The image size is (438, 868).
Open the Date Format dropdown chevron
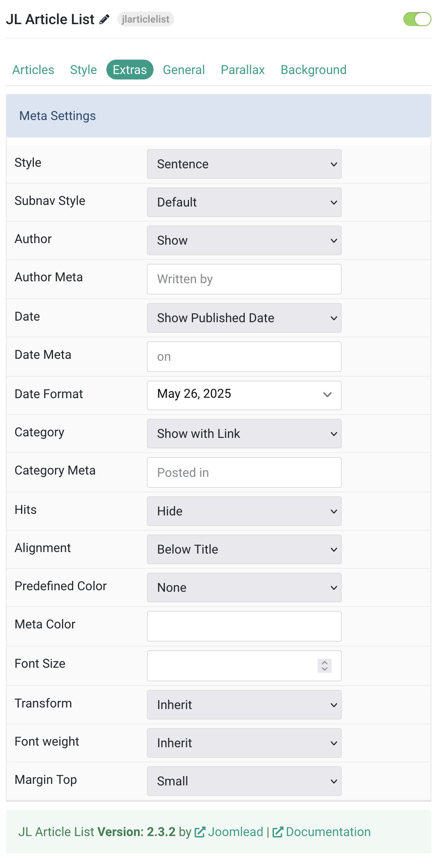(327, 395)
